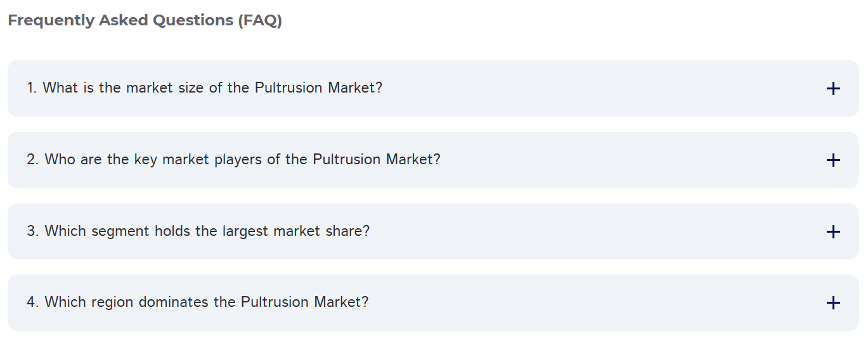Click the '(FAQ)' abbreviation in the heading
The height and width of the screenshot is (343, 868).
260,20
